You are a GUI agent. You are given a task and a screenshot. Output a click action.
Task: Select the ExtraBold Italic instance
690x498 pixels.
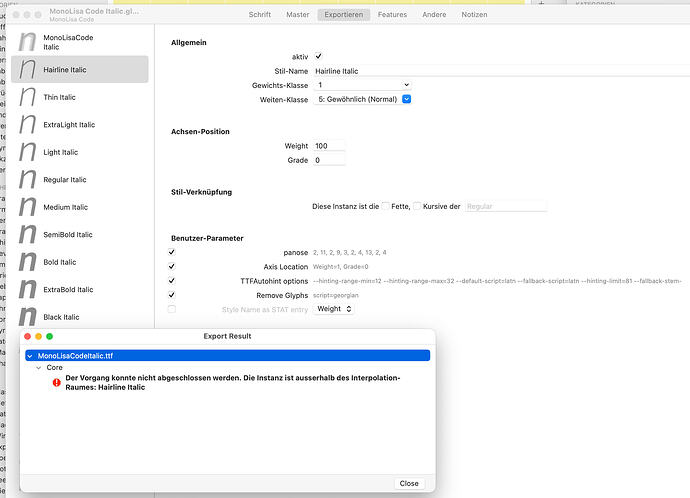point(80,289)
